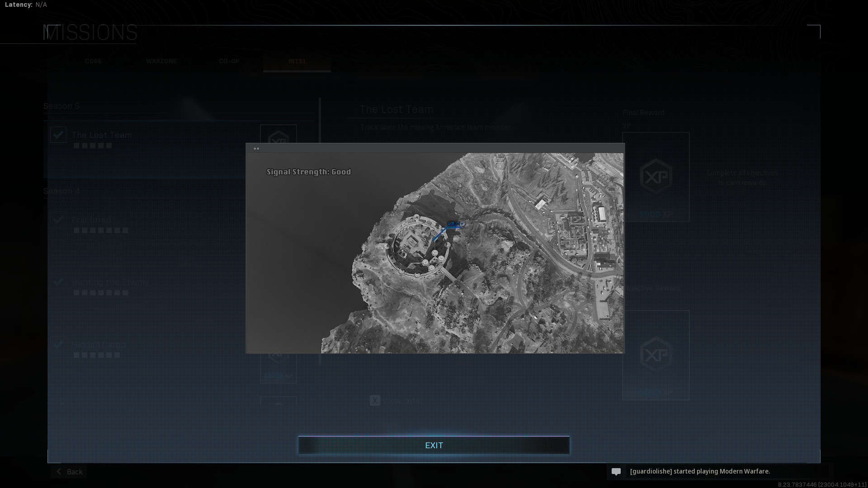868x488 pixels.
Task: Click the Season 5 header
Action: [x=61, y=106]
